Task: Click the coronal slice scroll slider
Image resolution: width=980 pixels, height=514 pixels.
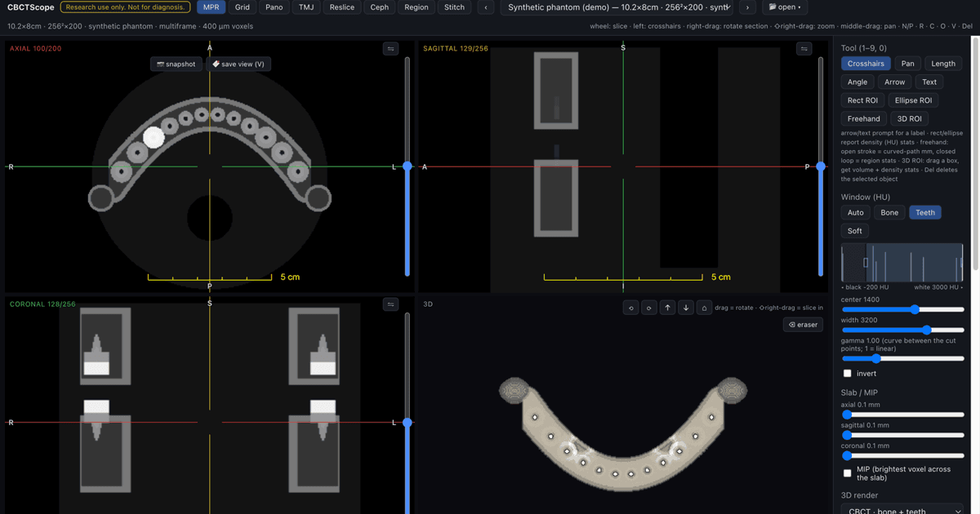Action: 407,412
